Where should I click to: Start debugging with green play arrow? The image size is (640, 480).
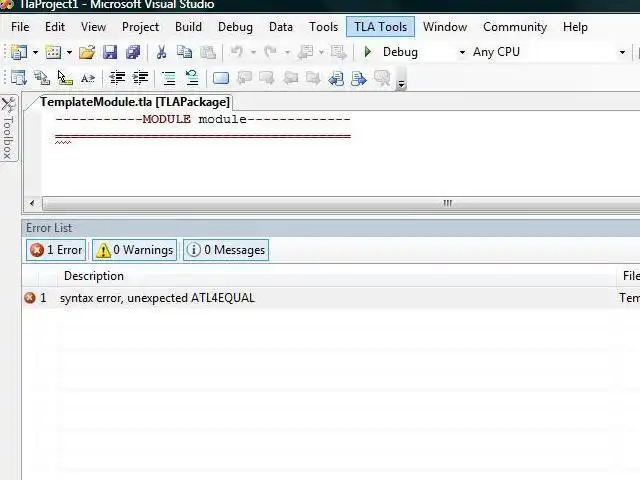(367, 52)
